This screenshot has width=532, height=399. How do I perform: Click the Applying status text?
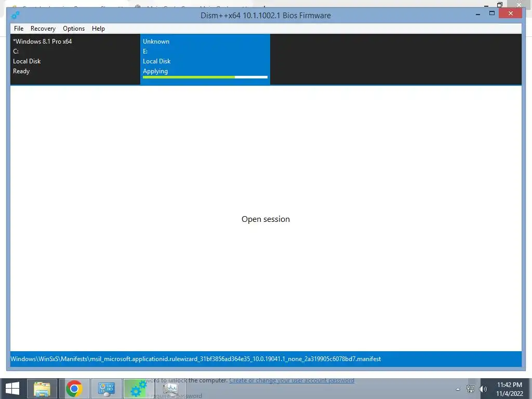[155, 71]
